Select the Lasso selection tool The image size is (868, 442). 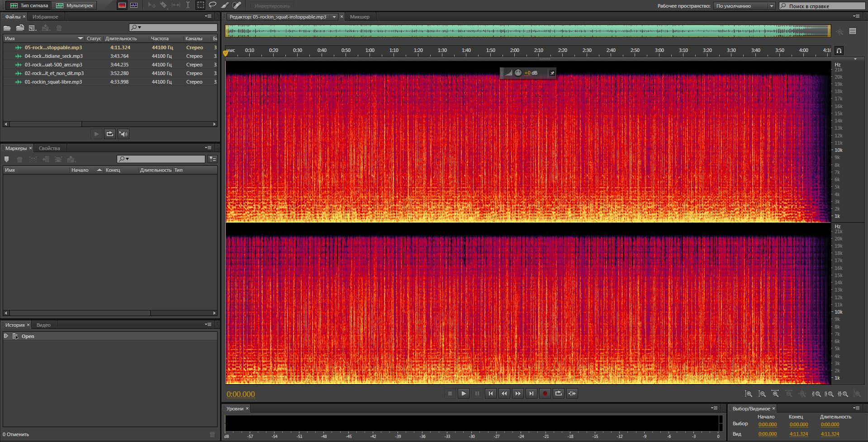[x=213, y=5]
